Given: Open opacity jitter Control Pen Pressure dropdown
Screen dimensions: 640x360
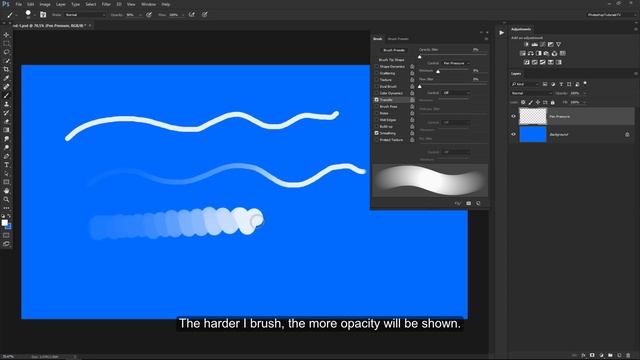Looking at the screenshot, I should (x=456, y=63).
